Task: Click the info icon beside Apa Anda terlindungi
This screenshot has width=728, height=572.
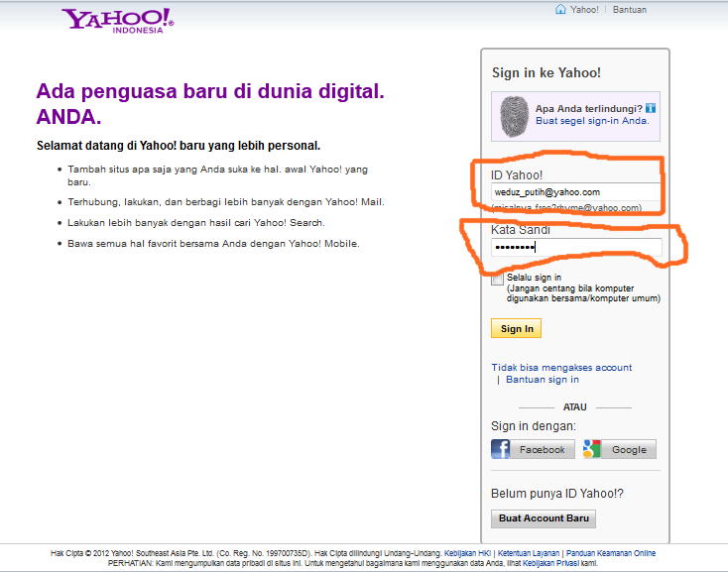Action: click(x=651, y=108)
